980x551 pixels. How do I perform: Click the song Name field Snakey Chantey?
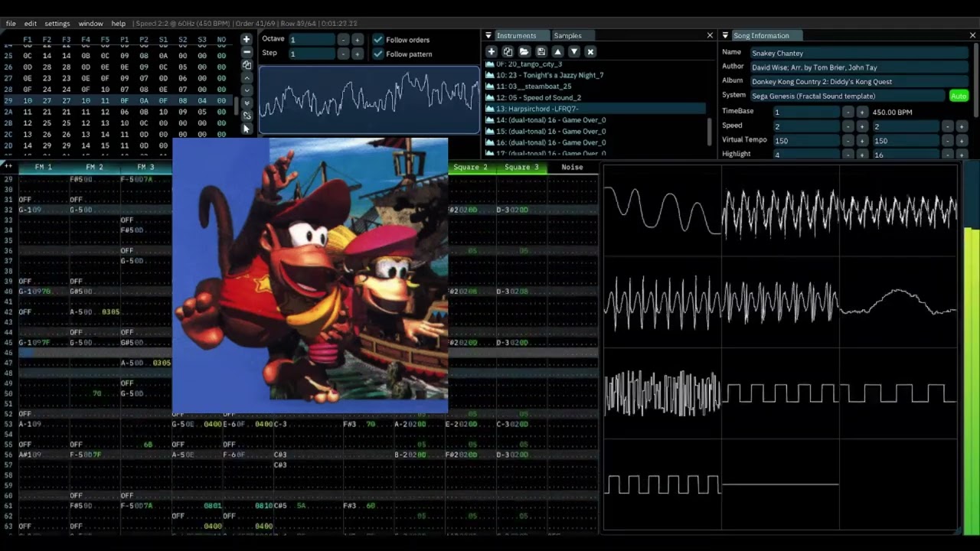[x=859, y=53]
